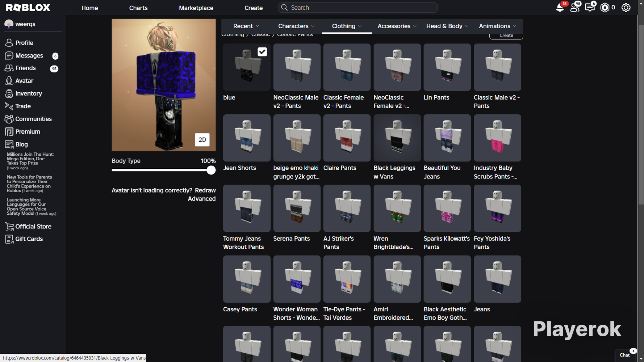
Task: Click the Redraw avatar link
Action: 205,190
